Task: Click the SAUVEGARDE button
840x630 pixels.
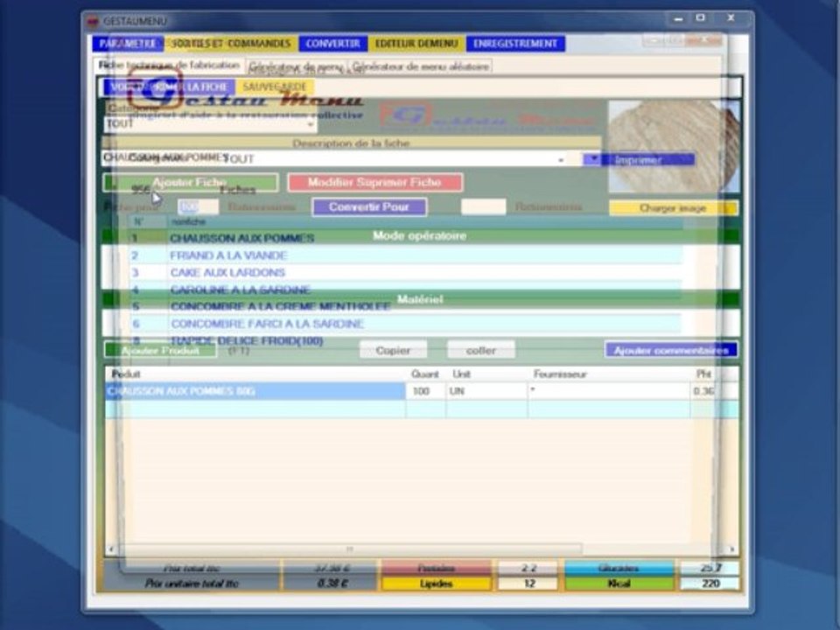Action: (x=274, y=87)
